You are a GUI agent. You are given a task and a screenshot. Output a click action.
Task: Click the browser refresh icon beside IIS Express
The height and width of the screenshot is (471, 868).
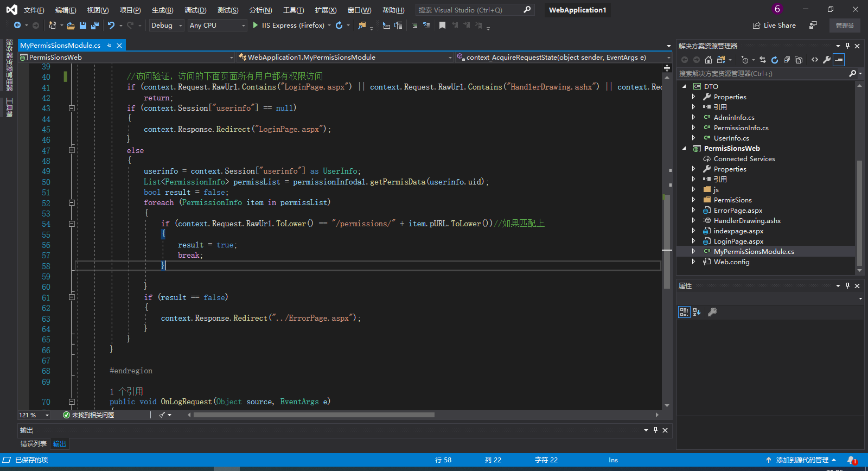(x=339, y=26)
